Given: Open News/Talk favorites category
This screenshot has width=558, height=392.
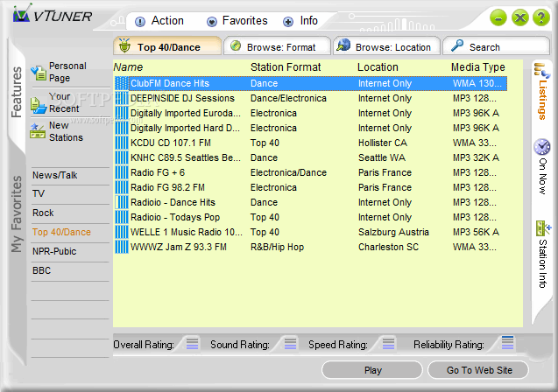Looking at the screenshot, I should click(x=55, y=175).
